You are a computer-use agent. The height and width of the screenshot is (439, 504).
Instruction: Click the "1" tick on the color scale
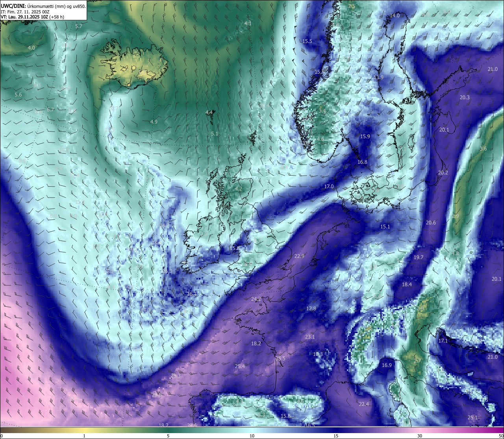coord(84,436)
